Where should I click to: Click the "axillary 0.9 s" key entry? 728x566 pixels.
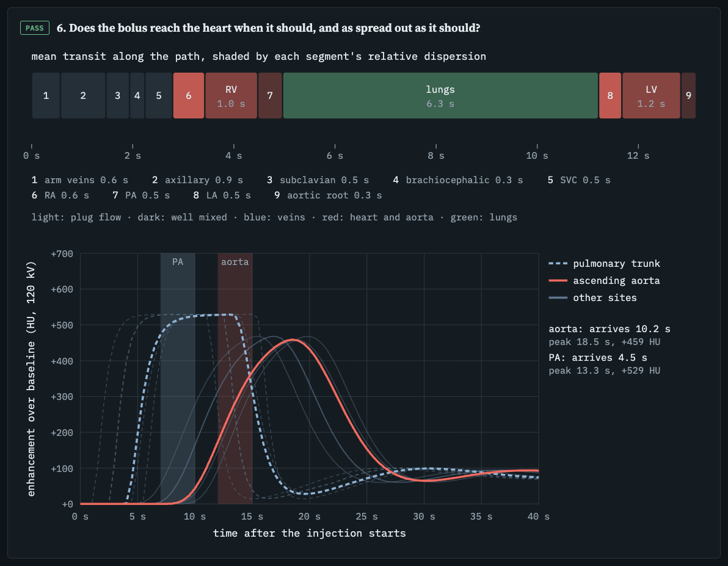(x=198, y=180)
